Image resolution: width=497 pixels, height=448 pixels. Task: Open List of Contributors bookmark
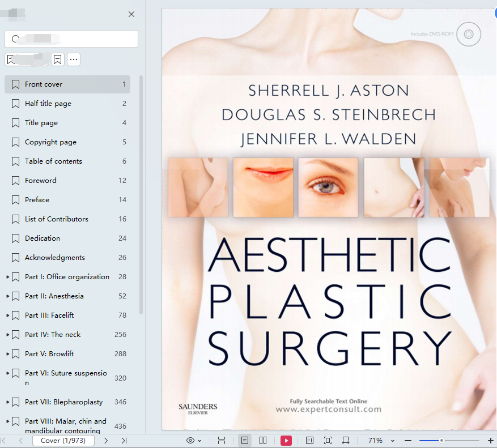pyautogui.click(x=67, y=219)
